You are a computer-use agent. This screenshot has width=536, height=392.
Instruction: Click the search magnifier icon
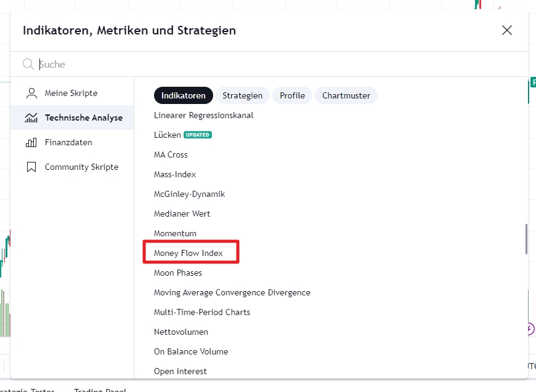28,64
